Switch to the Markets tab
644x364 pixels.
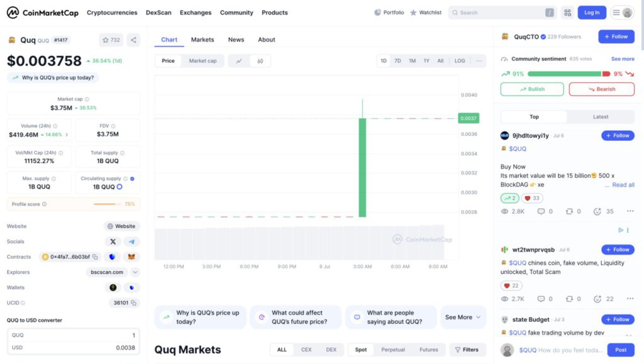pyautogui.click(x=203, y=40)
